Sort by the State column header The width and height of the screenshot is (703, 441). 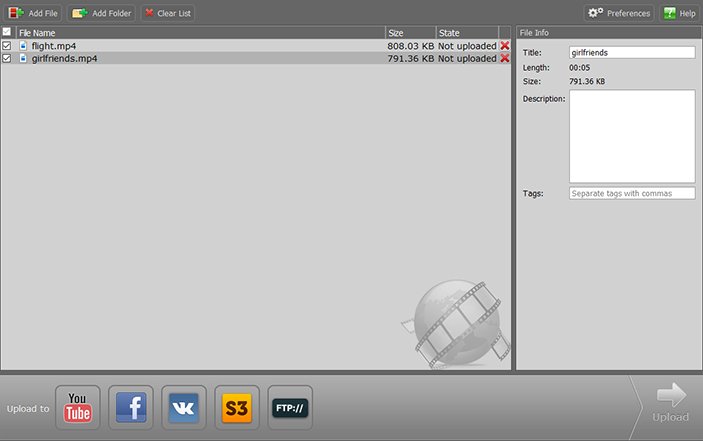click(x=467, y=33)
